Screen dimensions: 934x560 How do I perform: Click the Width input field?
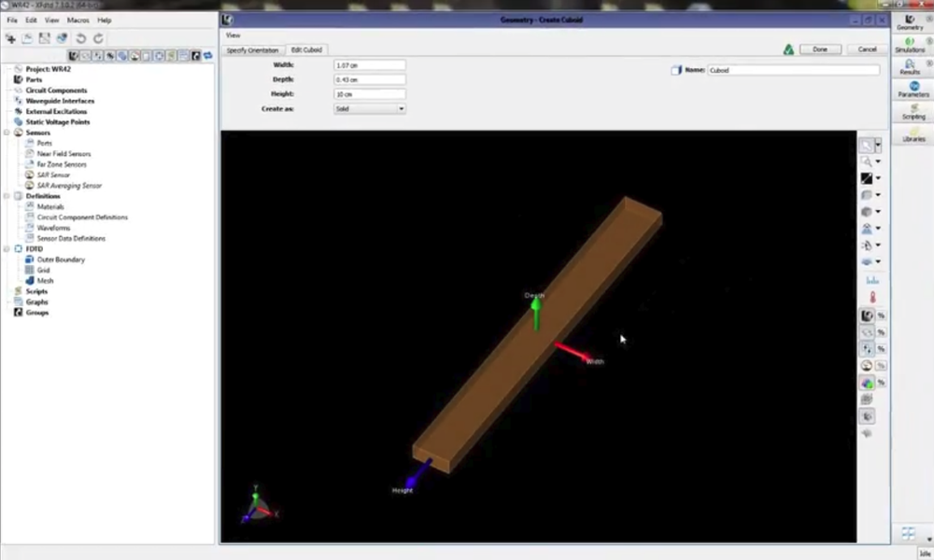pos(369,65)
